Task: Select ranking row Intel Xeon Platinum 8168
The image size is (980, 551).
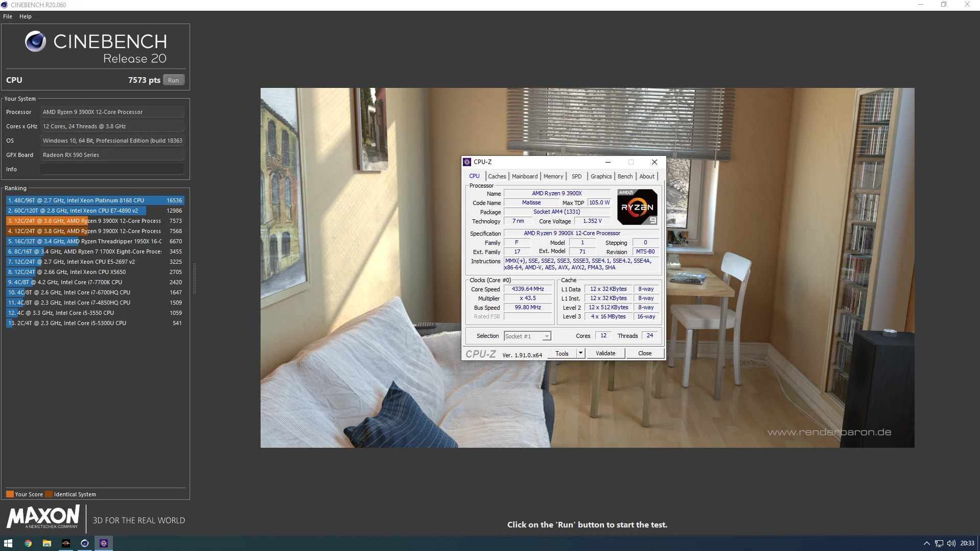Action: [95, 200]
